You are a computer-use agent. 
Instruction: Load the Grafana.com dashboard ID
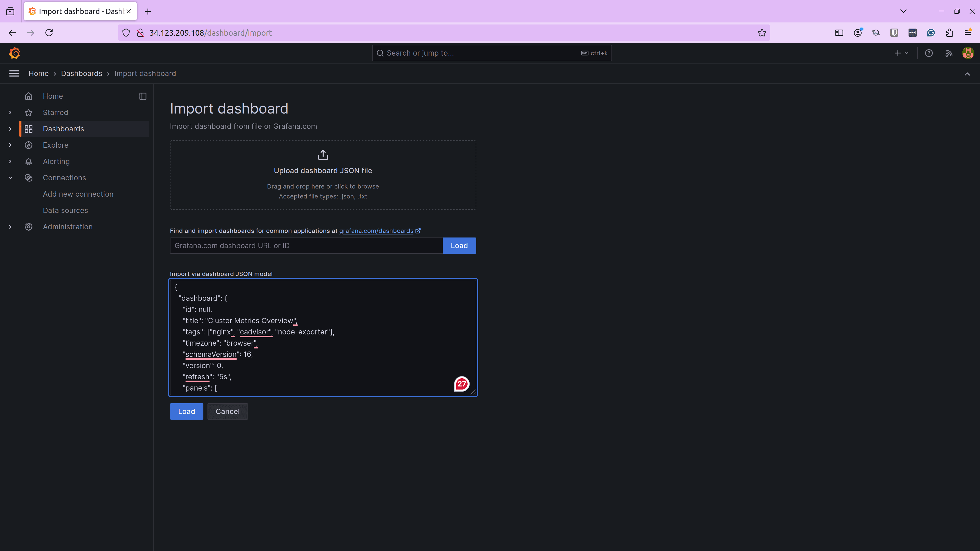click(459, 246)
